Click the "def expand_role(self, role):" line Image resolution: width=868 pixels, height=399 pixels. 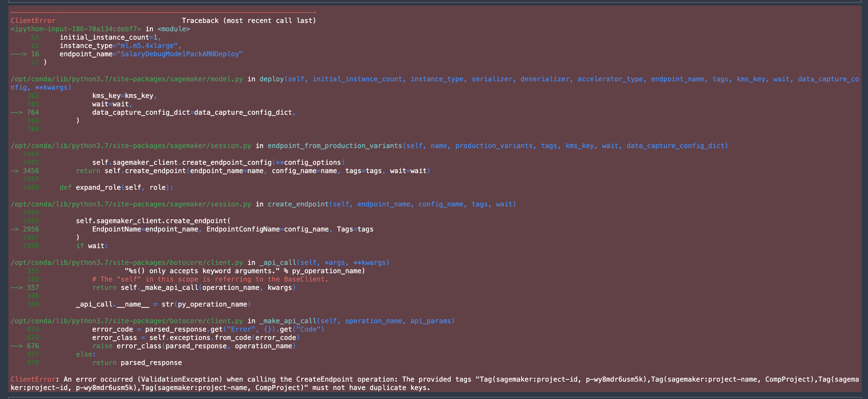click(116, 187)
